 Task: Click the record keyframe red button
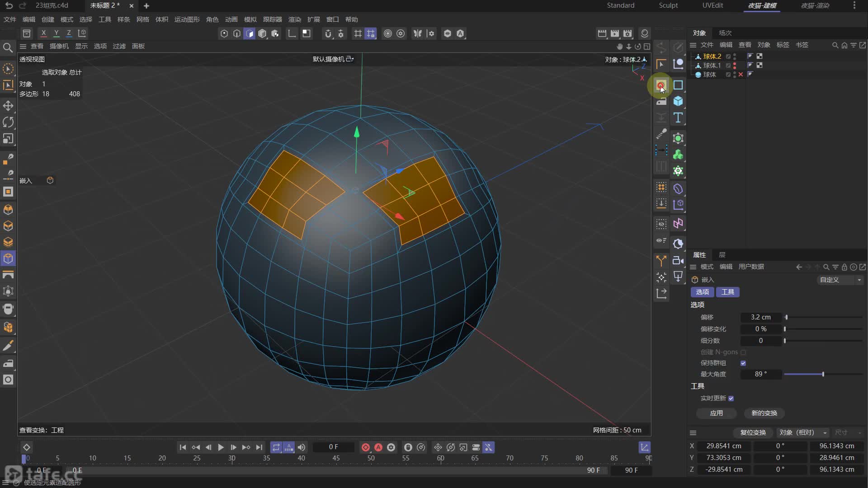tap(366, 447)
